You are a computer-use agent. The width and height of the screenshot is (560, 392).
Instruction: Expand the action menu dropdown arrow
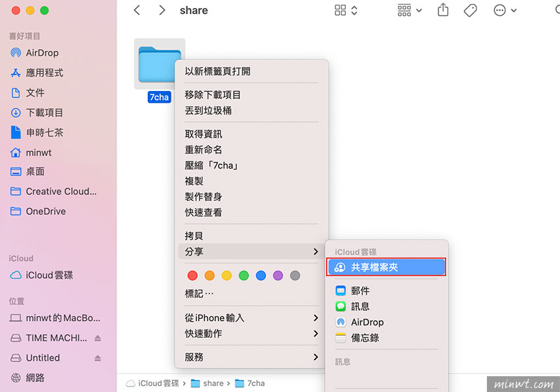tap(514, 11)
